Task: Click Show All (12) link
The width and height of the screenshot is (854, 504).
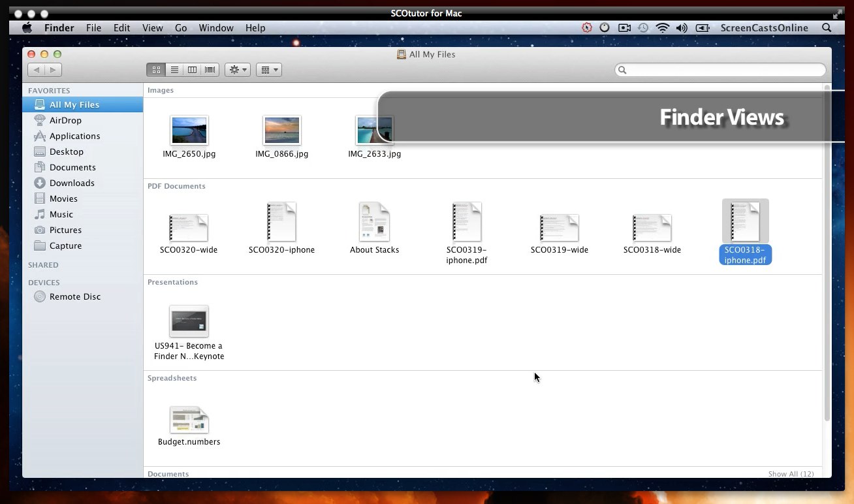Action: pos(791,474)
